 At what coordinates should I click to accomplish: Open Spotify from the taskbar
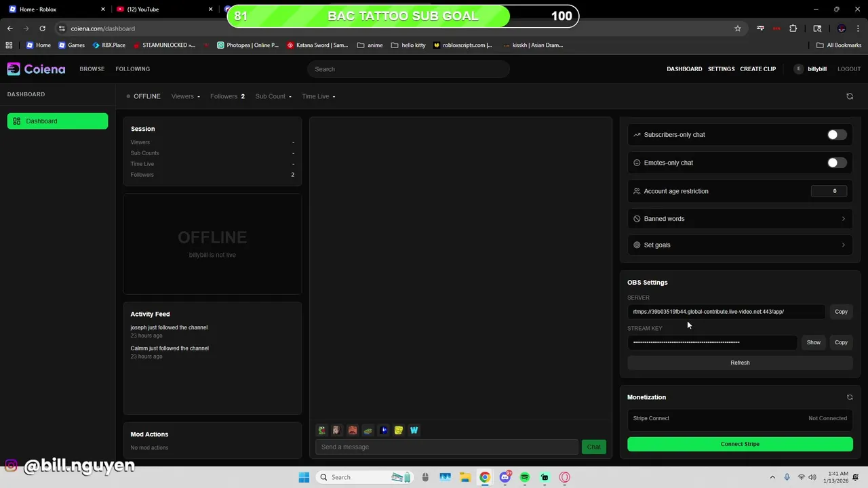tap(525, 477)
